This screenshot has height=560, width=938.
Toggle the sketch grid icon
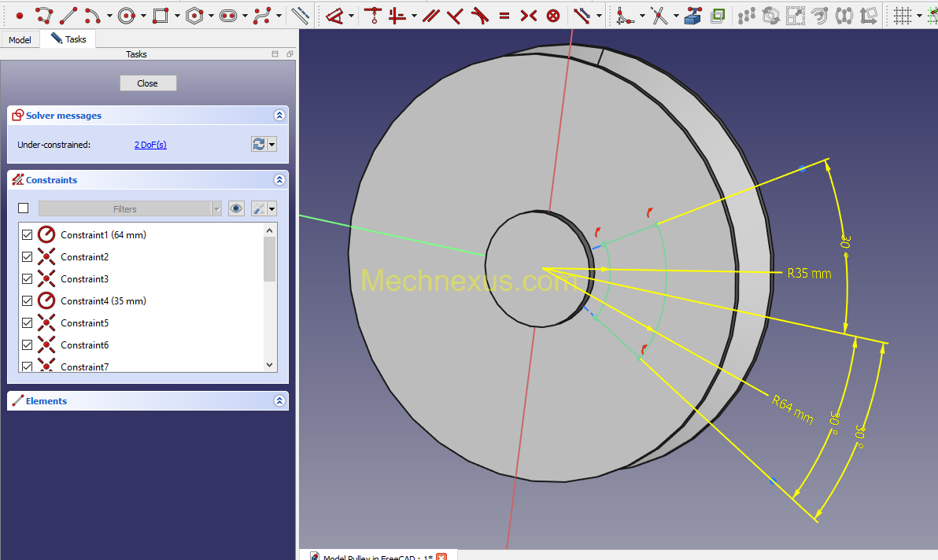[x=903, y=16]
